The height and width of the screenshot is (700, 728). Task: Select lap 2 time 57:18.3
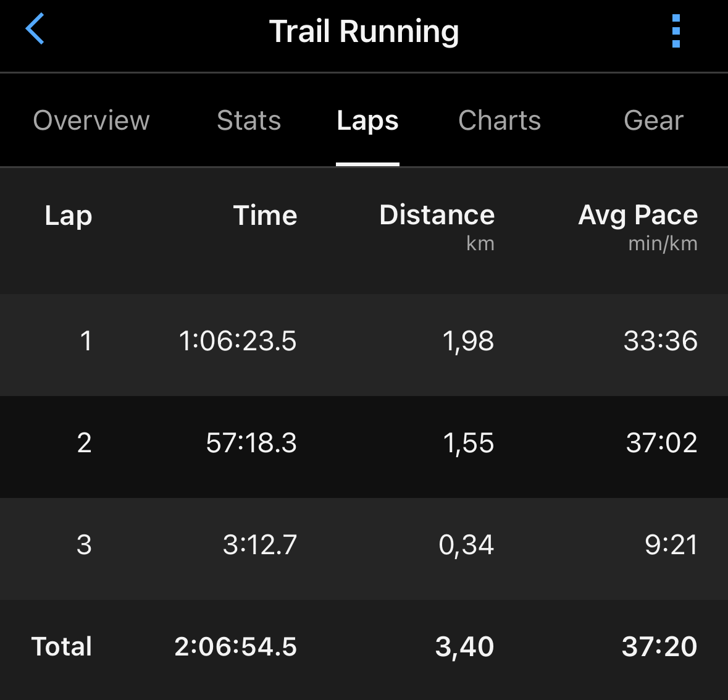(251, 442)
